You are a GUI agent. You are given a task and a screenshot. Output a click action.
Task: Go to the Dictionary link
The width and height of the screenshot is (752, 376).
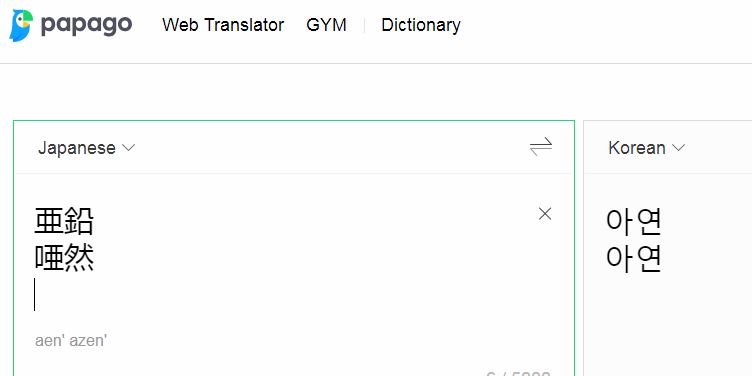tap(421, 25)
